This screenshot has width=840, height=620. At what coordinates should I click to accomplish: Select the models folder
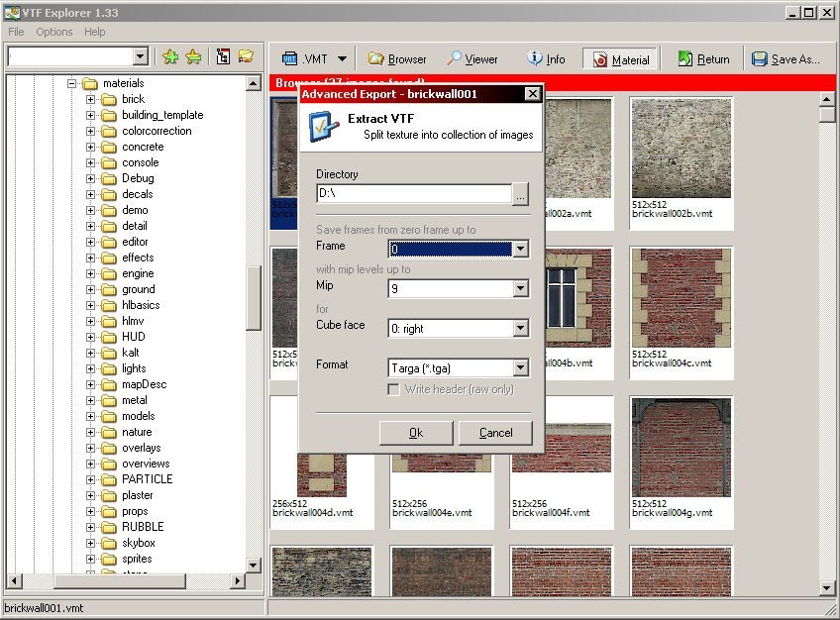tap(139, 415)
